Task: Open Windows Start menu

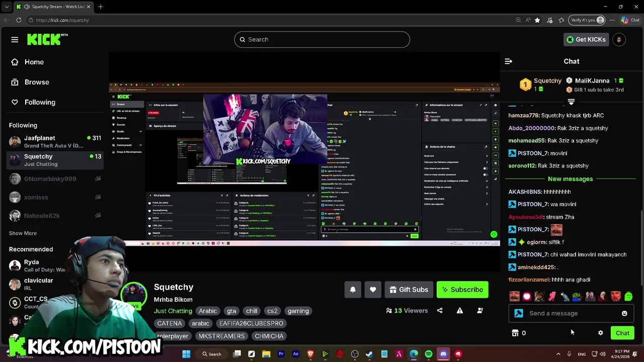Action: tap(186, 354)
